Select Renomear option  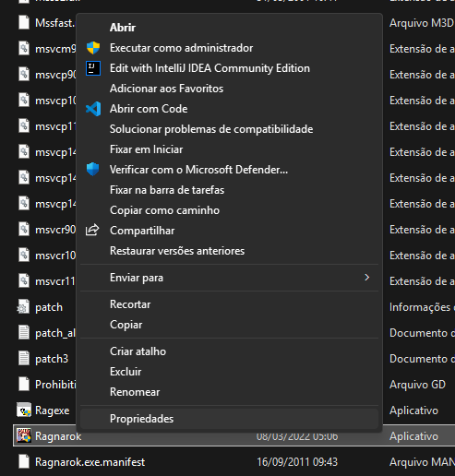[135, 392]
